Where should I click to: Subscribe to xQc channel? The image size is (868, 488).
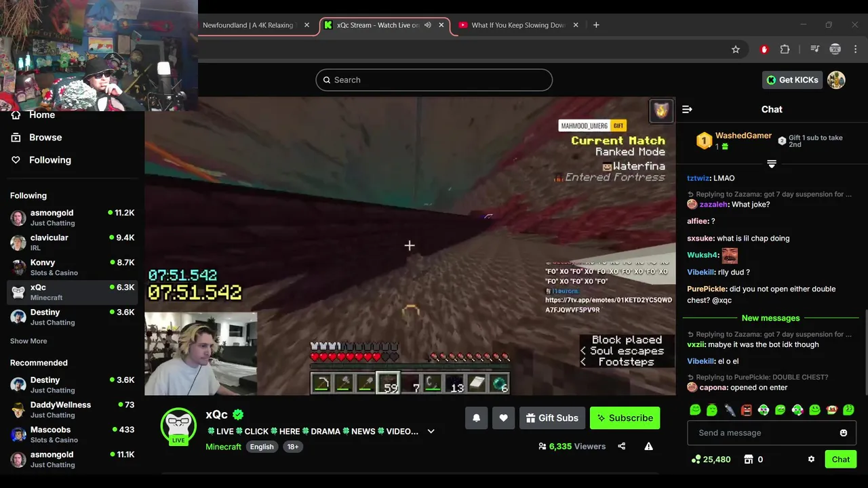[625, 418]
